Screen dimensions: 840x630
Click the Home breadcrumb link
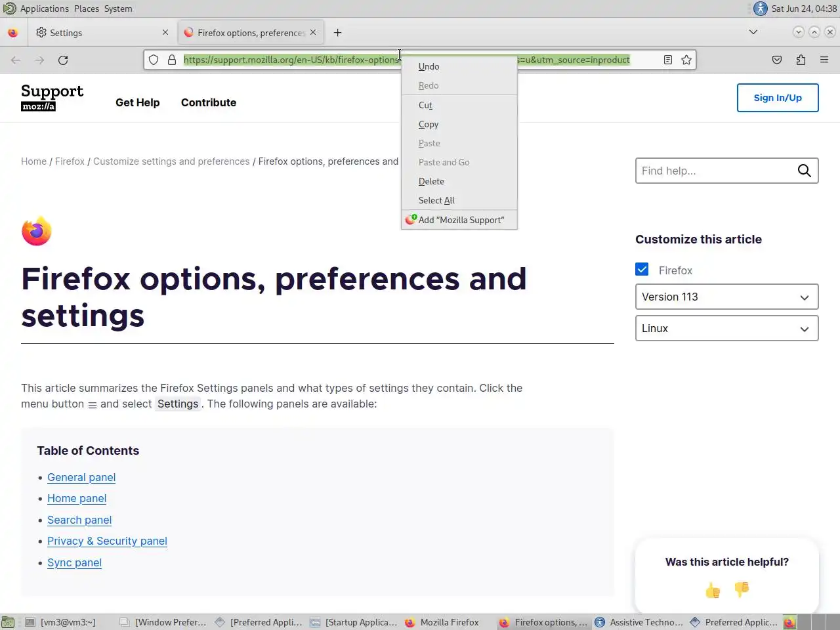tap(33, 161)
